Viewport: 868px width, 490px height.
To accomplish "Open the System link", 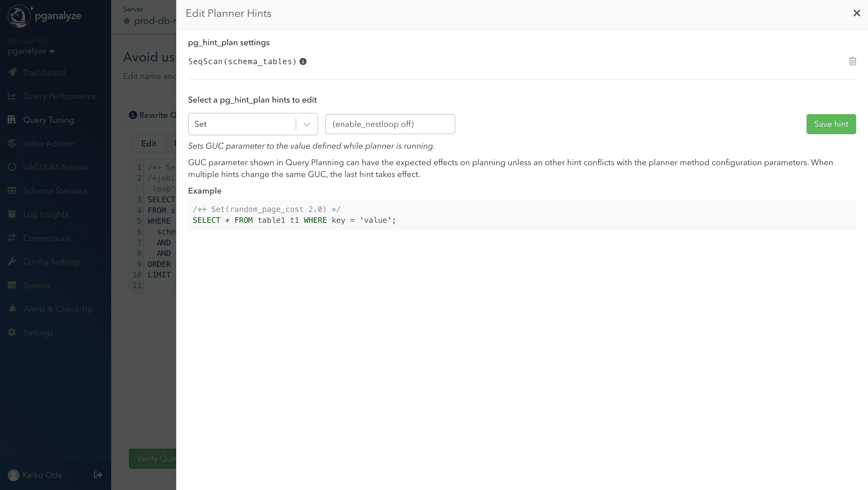I will click(36, 285).
